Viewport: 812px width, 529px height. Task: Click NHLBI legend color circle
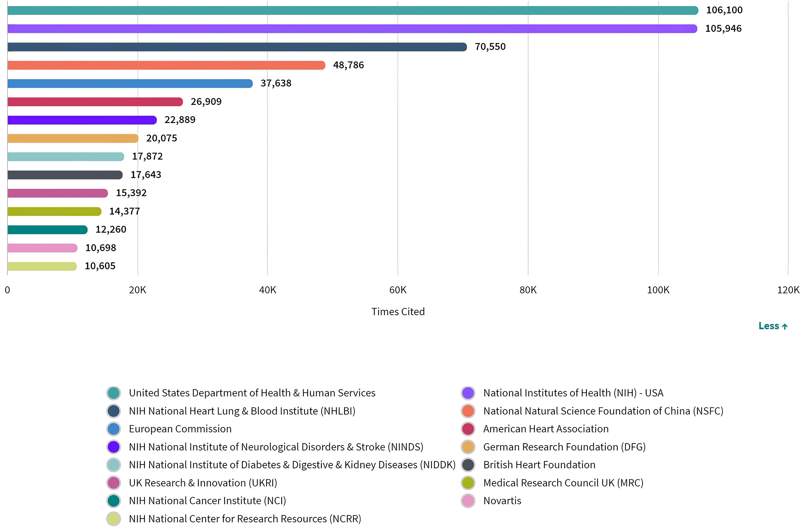pos(114,411)
